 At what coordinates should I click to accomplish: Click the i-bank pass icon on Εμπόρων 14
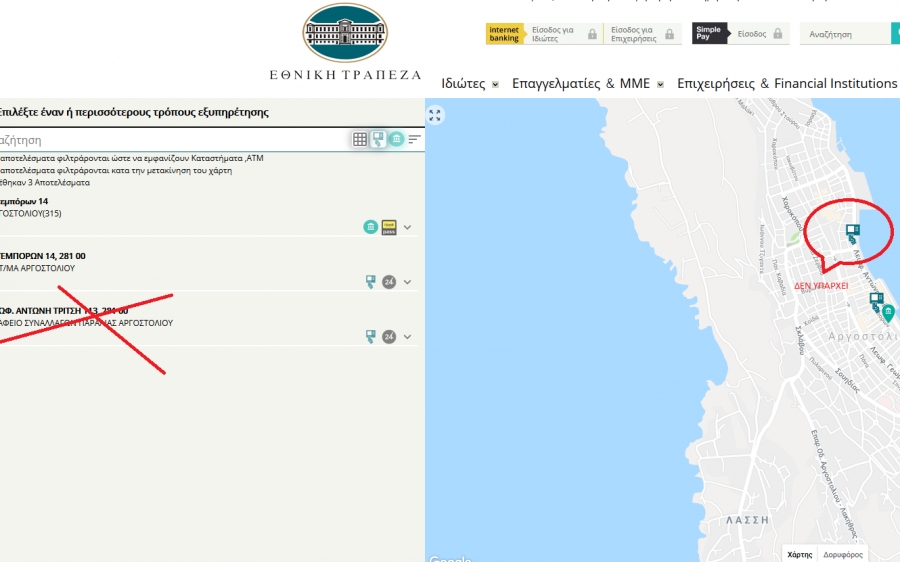point(389,227)
